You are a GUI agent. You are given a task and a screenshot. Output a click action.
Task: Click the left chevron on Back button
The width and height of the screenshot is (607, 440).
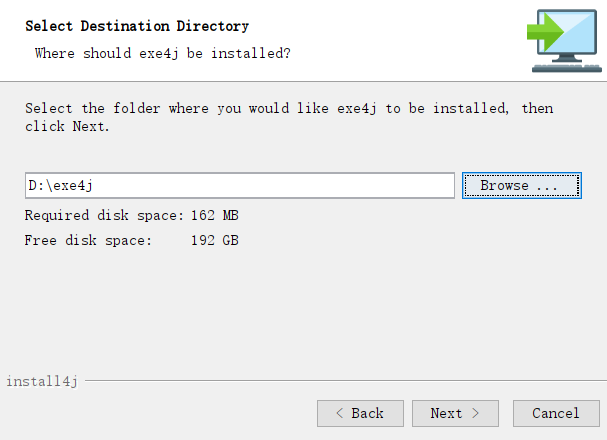click(340, 413)
